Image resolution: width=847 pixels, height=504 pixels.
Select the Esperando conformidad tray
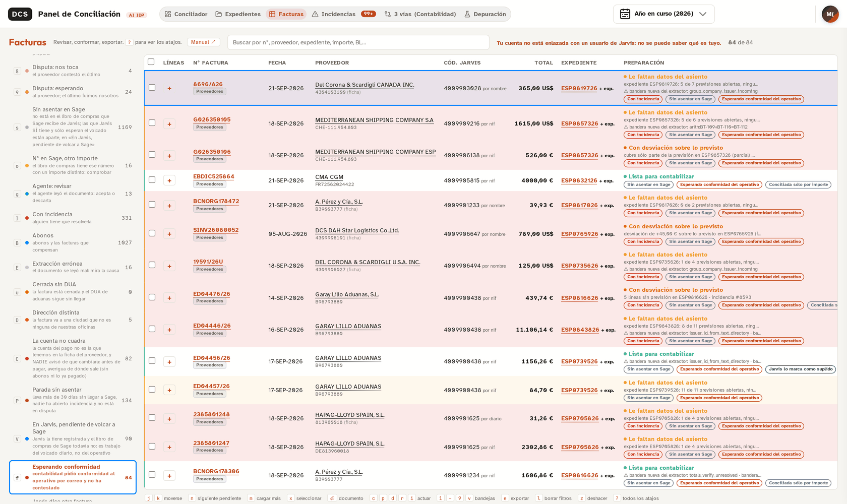click(x=73, y=477)
